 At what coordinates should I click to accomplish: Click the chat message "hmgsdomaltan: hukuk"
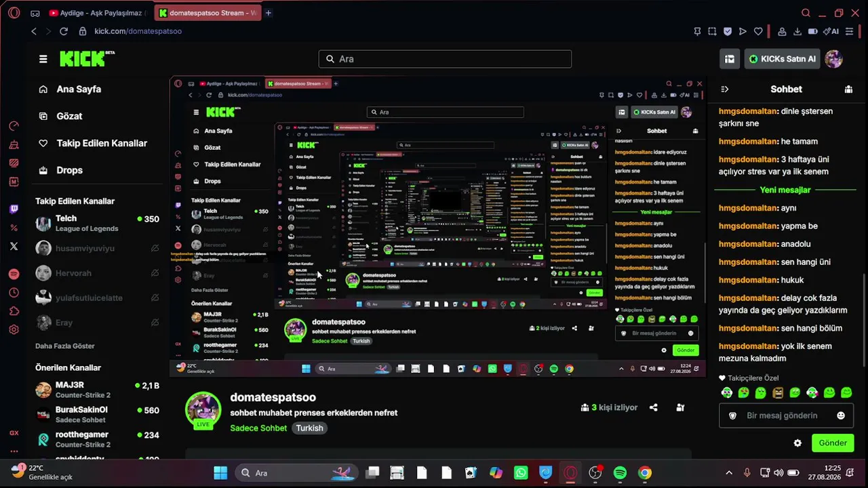[x=761, y=280]
